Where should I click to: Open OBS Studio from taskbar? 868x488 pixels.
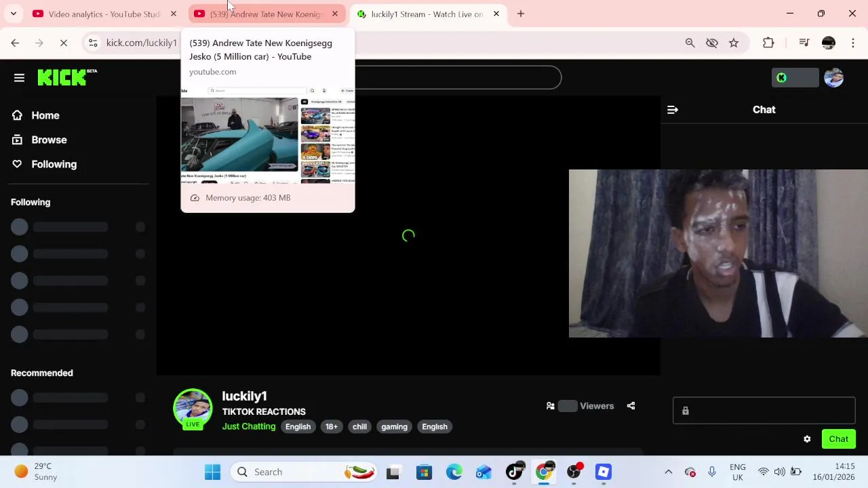click(574, 472)
